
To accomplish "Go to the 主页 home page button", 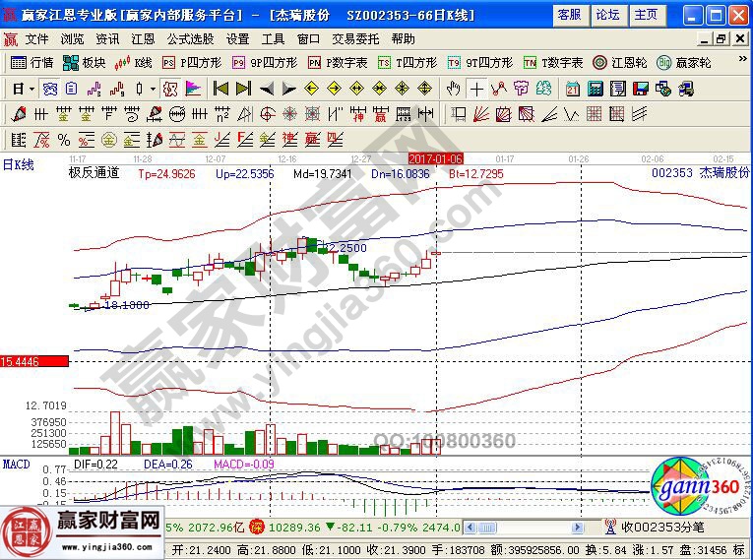I will pos(646,15).
